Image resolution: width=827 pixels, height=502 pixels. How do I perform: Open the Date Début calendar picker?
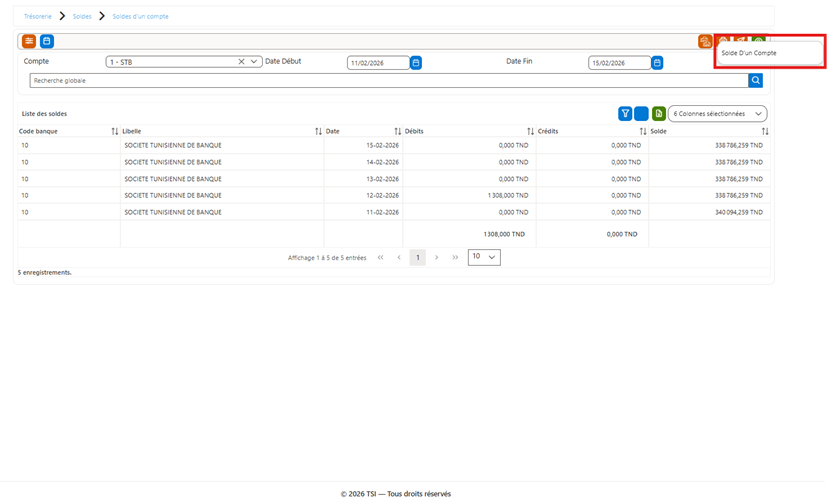416,63
